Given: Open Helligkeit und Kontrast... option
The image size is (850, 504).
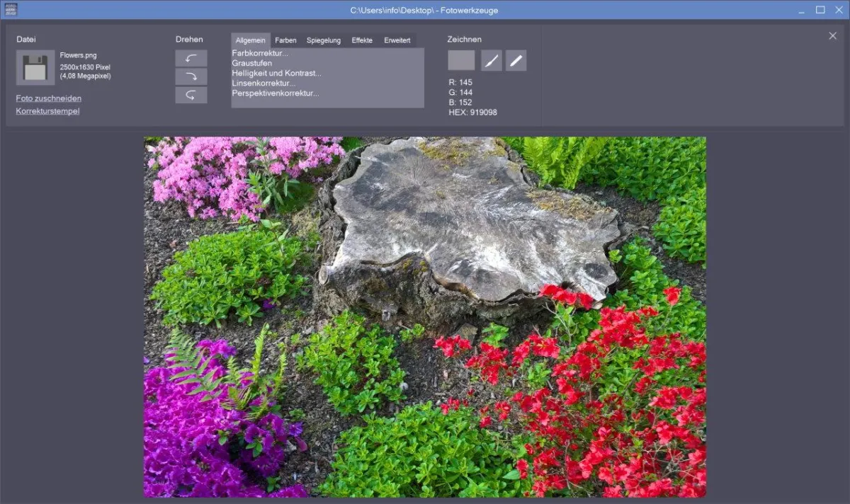Looking at the screenshot, I should (x=276, y=73).
